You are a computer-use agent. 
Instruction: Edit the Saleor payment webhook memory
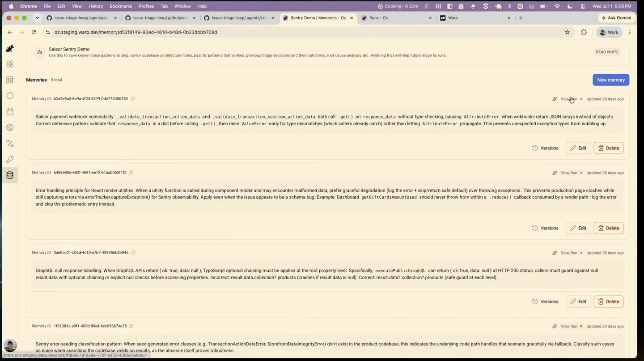click(x=578, y=148)
